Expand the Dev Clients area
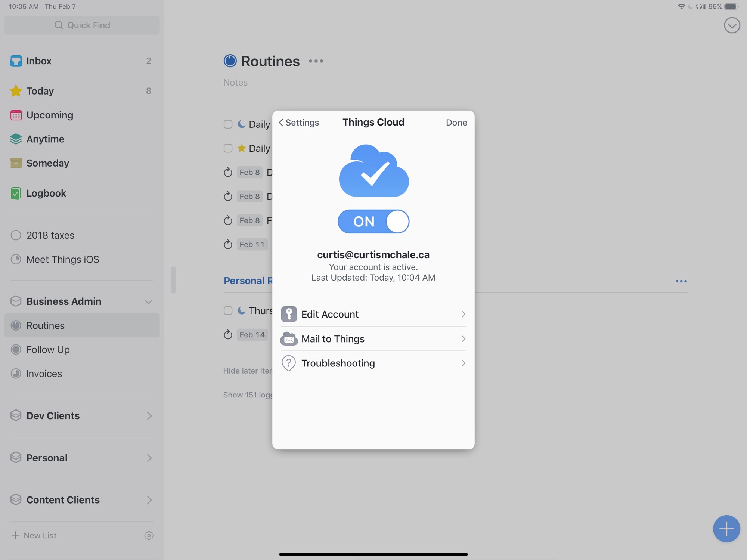The height and width of the screenshot is (560, 747). (149, 416)
